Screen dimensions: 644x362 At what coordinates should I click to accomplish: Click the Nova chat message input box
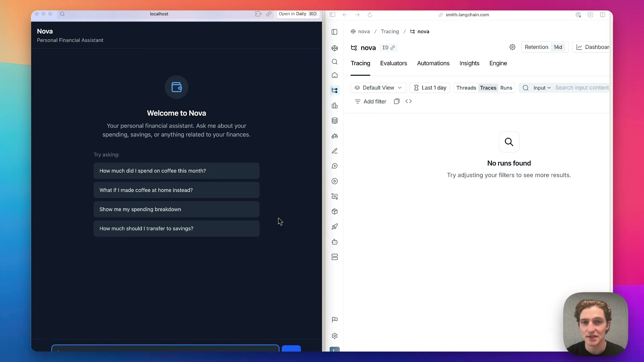165,348
